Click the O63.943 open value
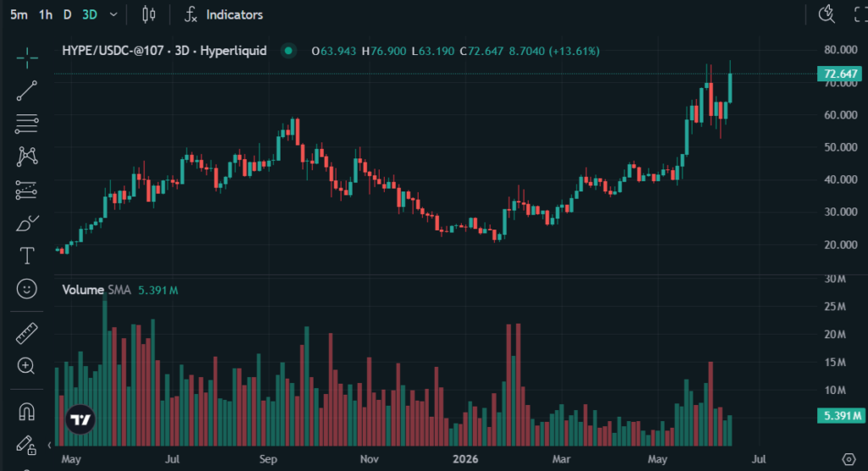 tap(334, 51)
